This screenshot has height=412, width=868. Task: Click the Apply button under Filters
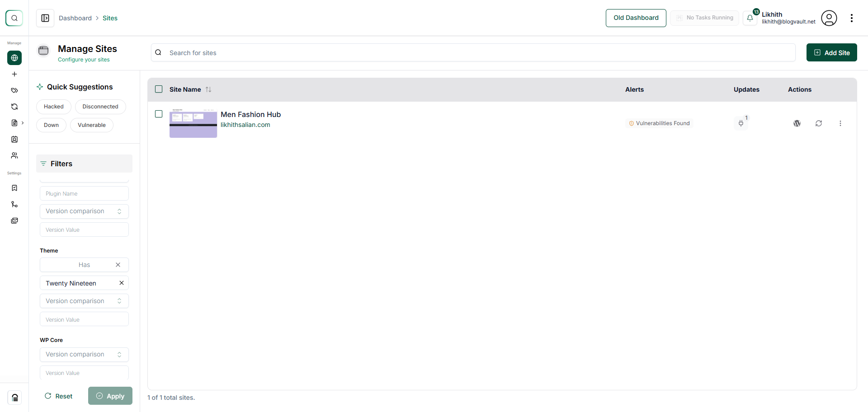(110, 396)
